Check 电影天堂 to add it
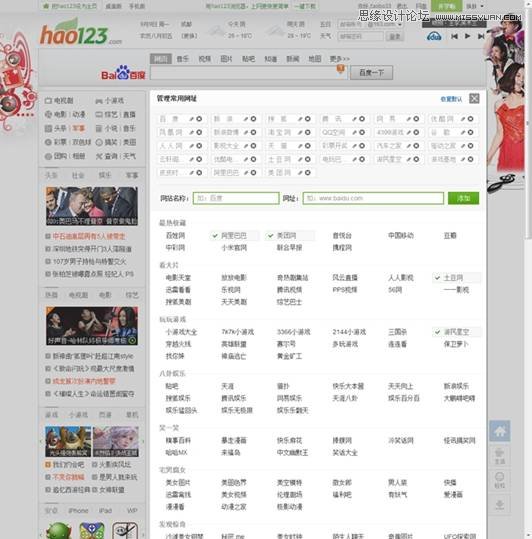This screenshot has width=532, height=539. pos(178,278)
